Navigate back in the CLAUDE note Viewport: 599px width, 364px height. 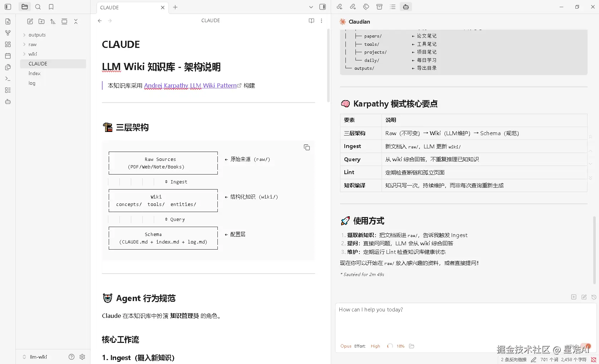click(100, 21)
